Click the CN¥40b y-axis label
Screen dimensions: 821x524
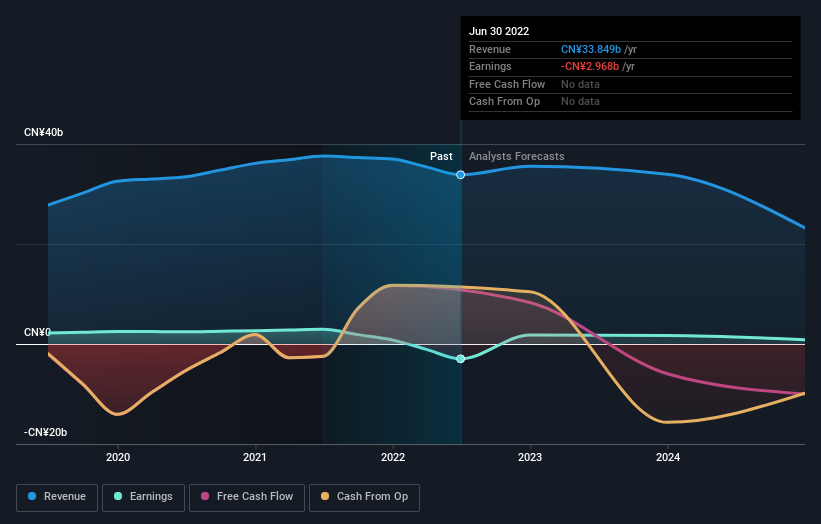tap(43, 132)
